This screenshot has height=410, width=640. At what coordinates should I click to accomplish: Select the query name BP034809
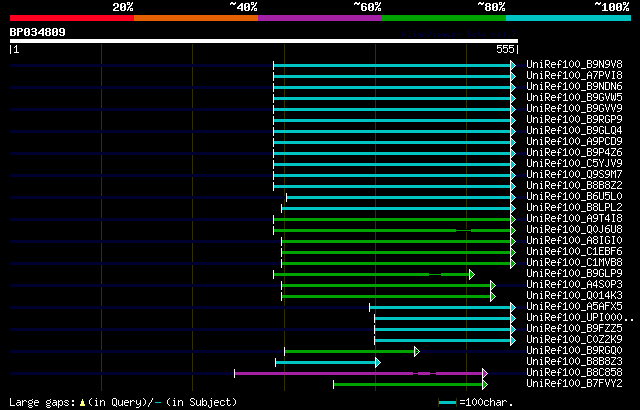coord(38,32)
